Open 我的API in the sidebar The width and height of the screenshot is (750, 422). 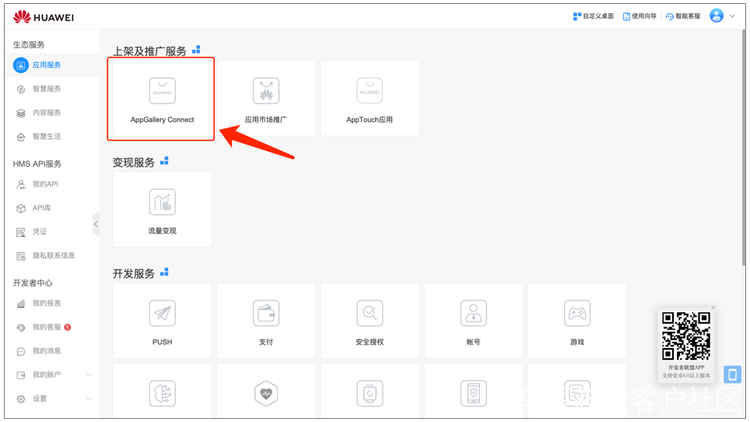[53, 184]
